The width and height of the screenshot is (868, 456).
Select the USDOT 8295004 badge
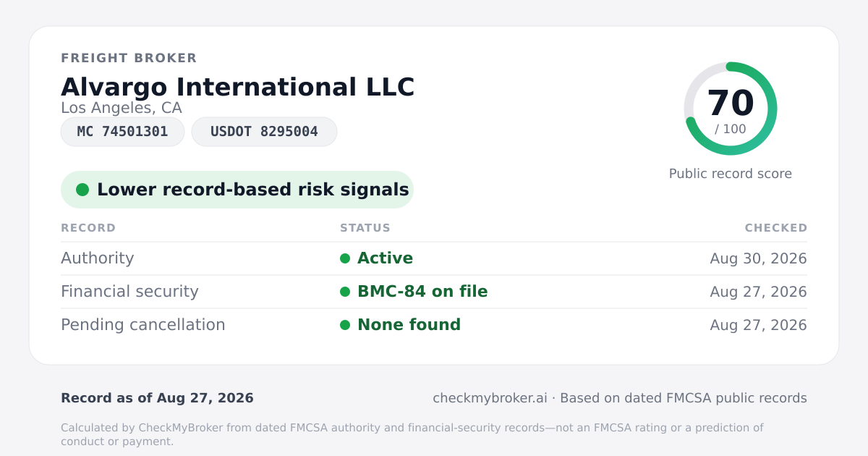pos(264,132)
